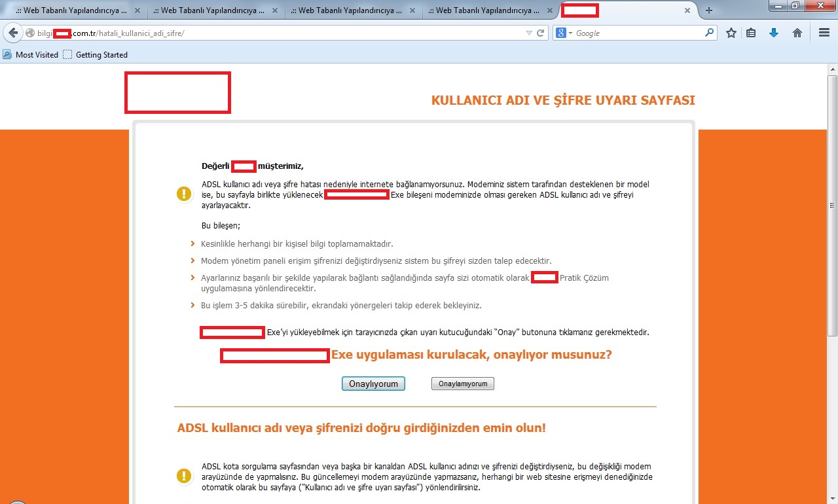
Task: Open the Firefox hamburger menu
Action: 824,33
